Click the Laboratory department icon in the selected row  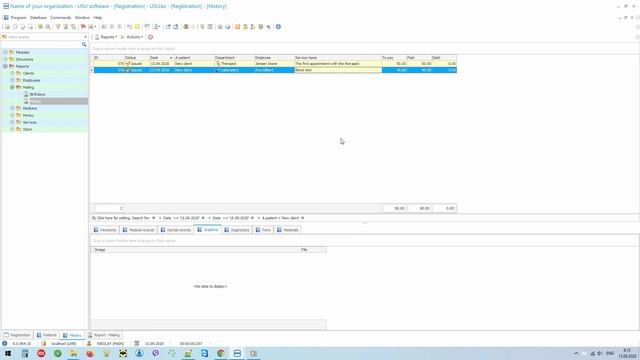coord(218,70)
